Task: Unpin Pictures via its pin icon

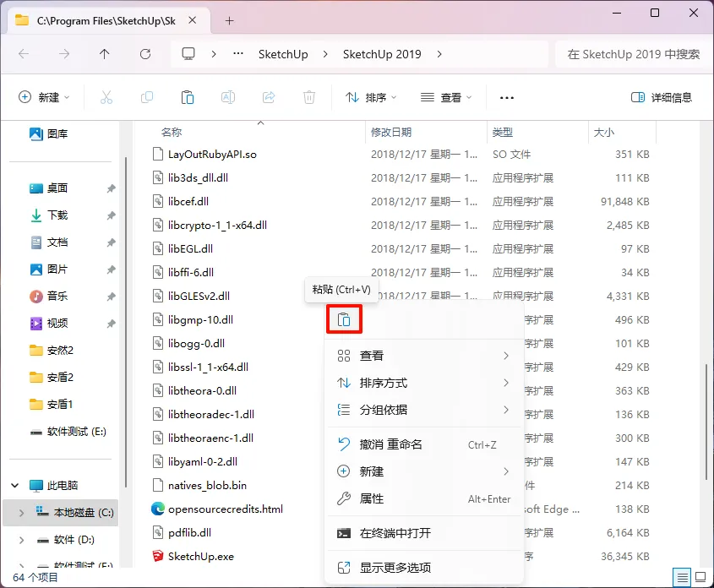Action: tap(111, 269)
